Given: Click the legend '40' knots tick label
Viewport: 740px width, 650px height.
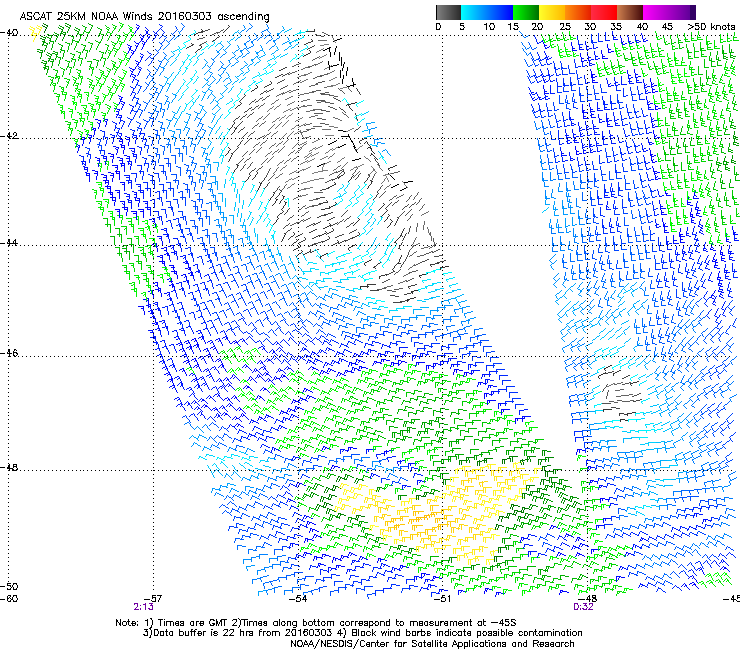Looking at the screenshot, I should pyautogui.click(x=642, y=26).
